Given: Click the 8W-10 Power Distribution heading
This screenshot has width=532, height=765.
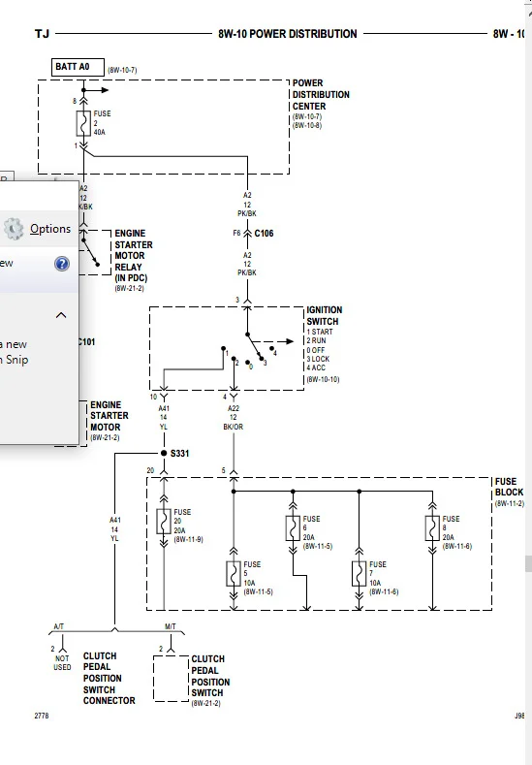Looking at the screenshot, I should (x=288, y=34).
